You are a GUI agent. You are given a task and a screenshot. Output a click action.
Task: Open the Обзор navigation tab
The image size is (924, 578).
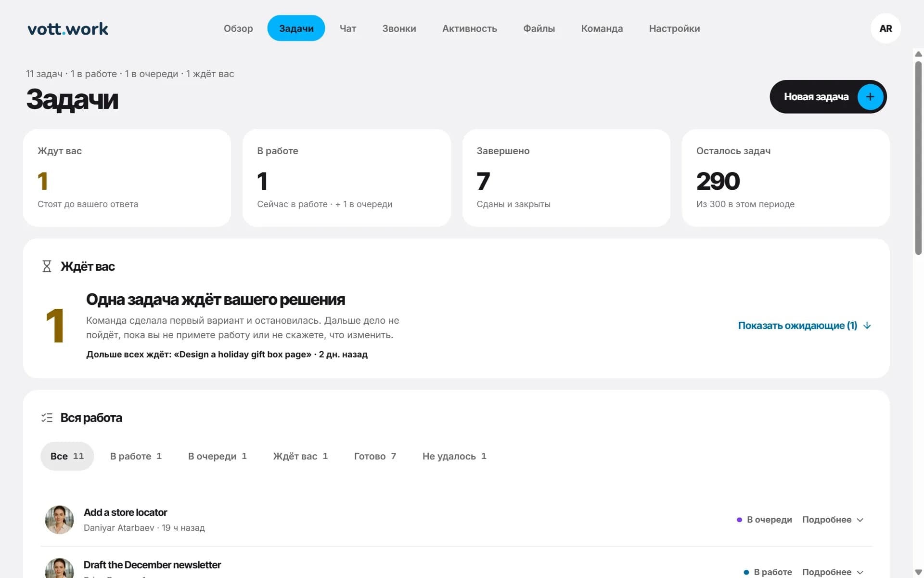pos(238,28)
